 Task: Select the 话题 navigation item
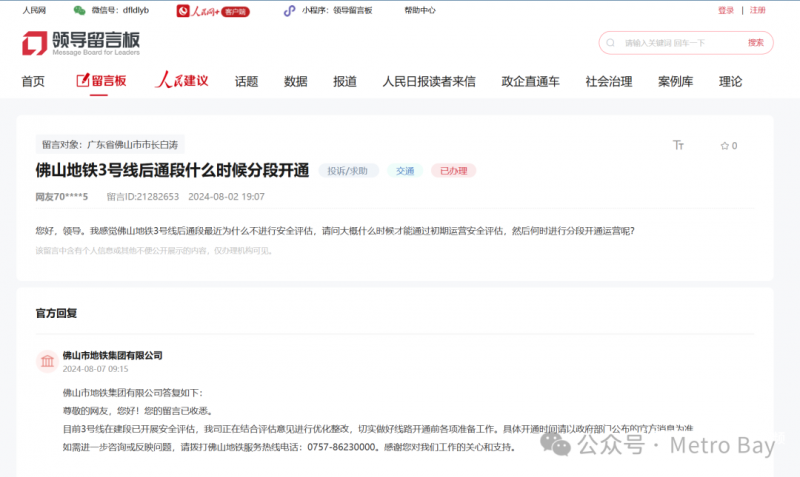(x=246, y=82)
